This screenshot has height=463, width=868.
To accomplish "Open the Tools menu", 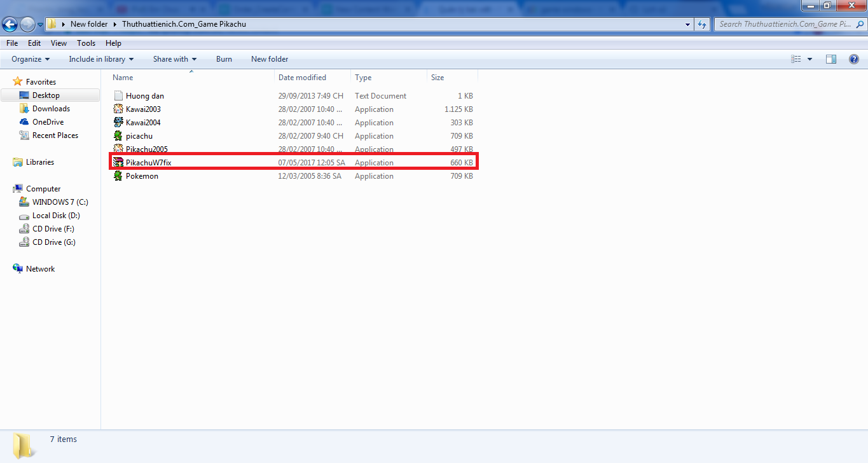I will click(86, 43).
